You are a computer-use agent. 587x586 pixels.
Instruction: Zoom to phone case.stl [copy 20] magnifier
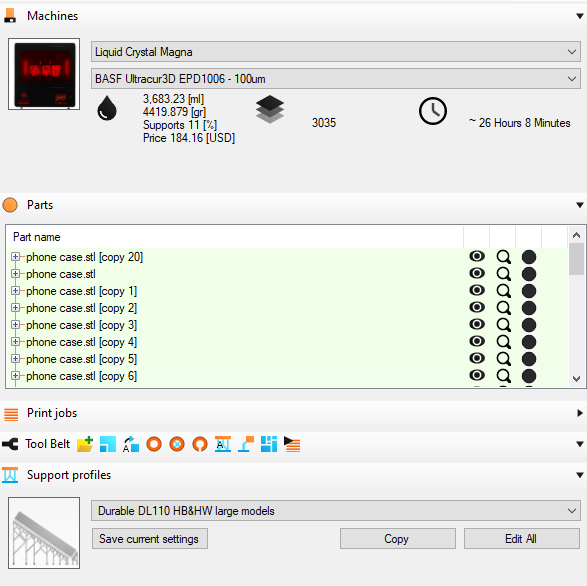point(504,257)
